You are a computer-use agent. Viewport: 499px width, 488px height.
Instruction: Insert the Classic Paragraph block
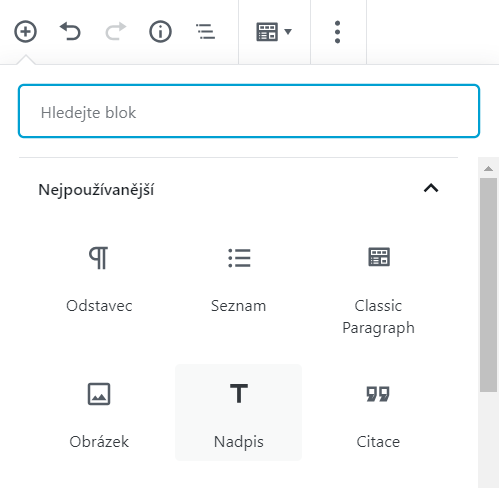tap(378, 289)
